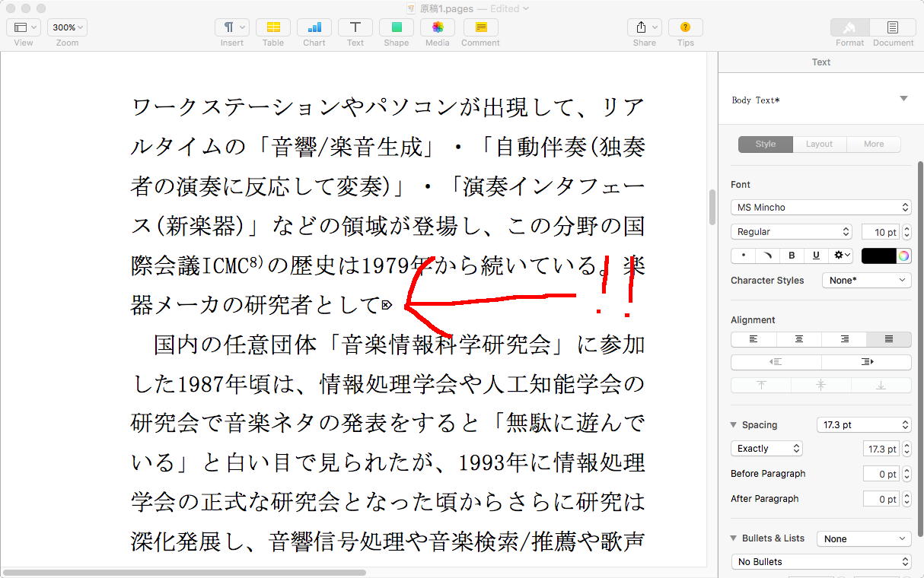Open the Insert menu in toolbar

[x=231, y=27]
